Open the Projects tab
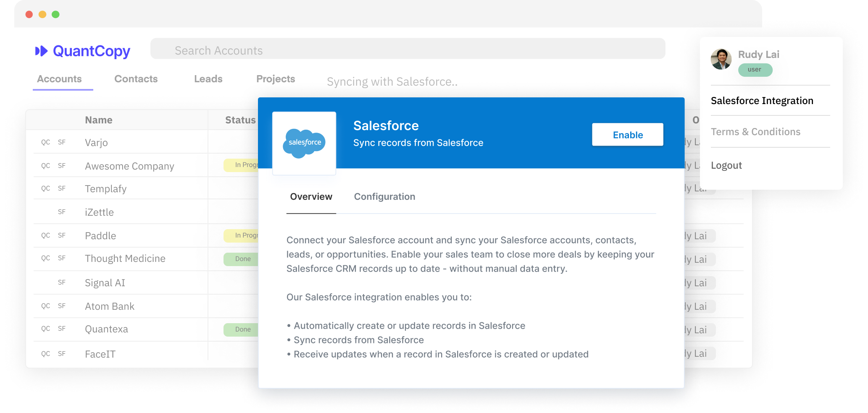 (x=276, y=79)
